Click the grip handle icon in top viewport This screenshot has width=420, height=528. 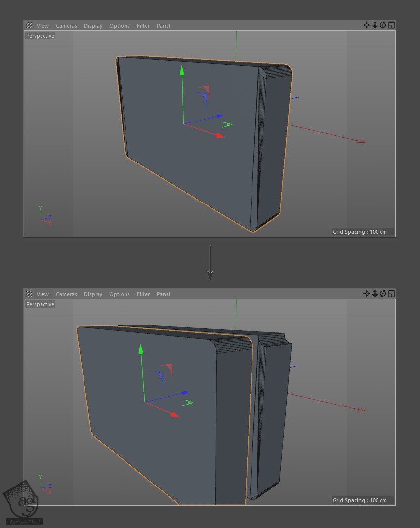(29, 25)
